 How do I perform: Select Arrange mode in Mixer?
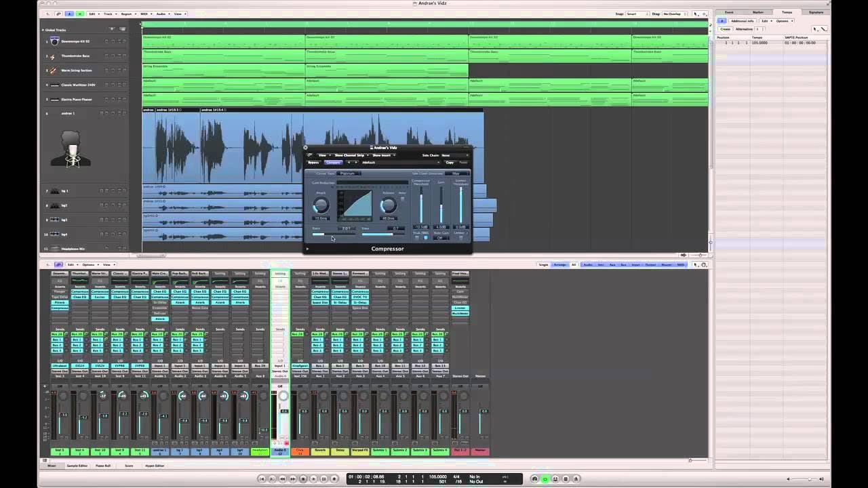point(560,264)
